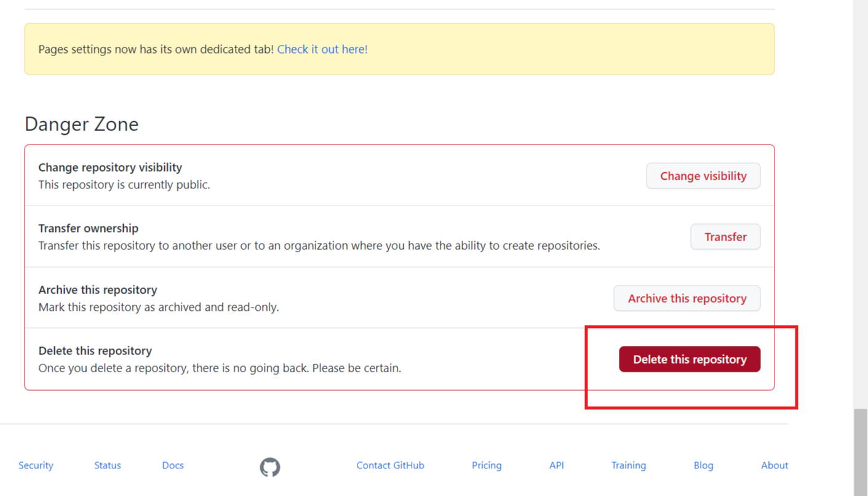Open the About footer link
Screen dimensions: 868x496
(774, 465)
